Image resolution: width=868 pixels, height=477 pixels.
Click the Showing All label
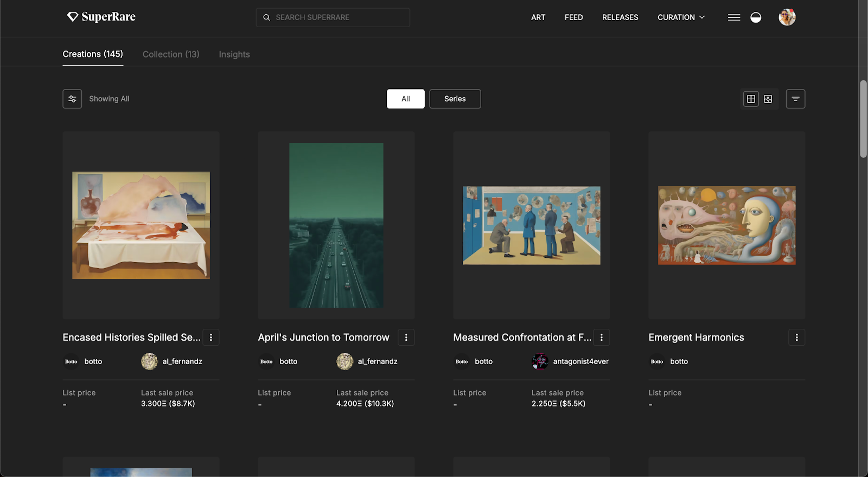click(x=109, y=99)
